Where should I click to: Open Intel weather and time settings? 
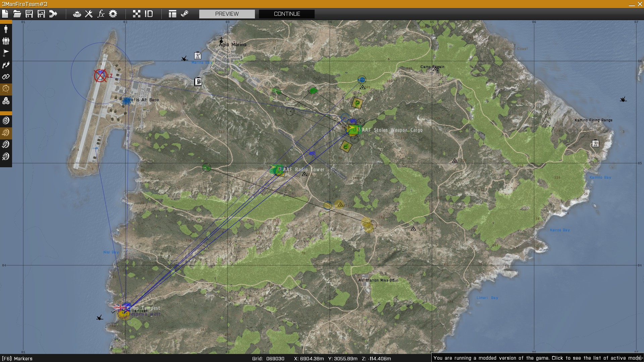(77, 14)
